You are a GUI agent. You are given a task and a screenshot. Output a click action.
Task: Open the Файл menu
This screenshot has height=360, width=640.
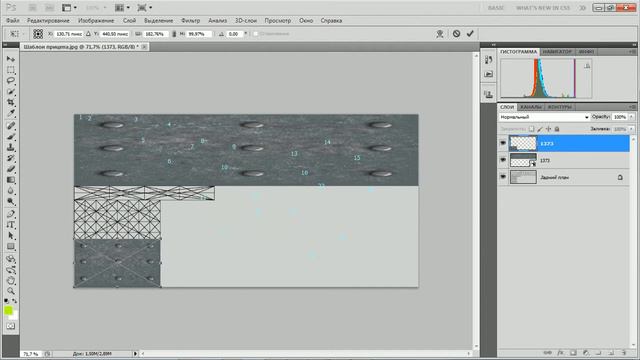(x=13, y=20)
